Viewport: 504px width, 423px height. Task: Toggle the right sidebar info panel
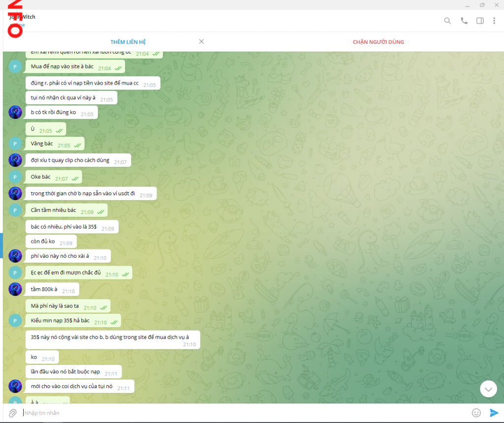point(480,21)
